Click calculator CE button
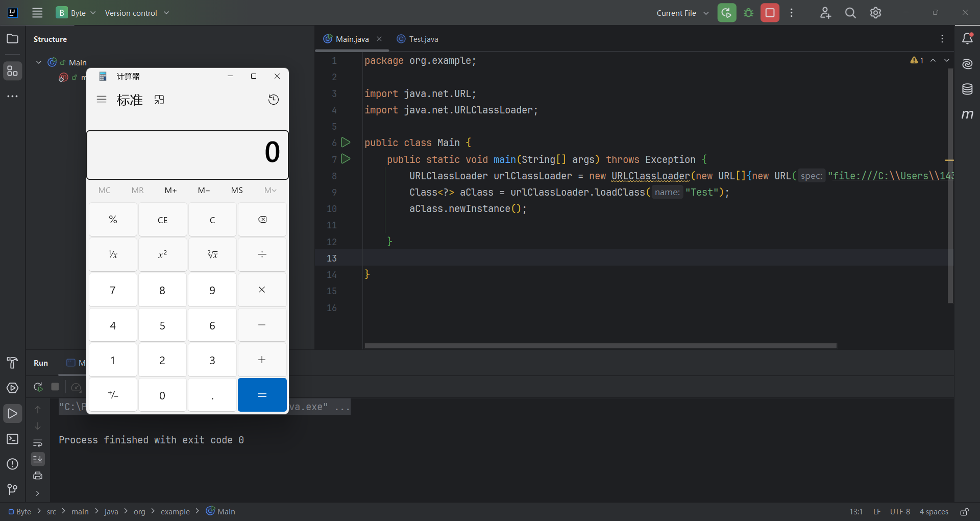Image resolution: width=980 pixels, height=521 pixels. (x=162, y=220)
